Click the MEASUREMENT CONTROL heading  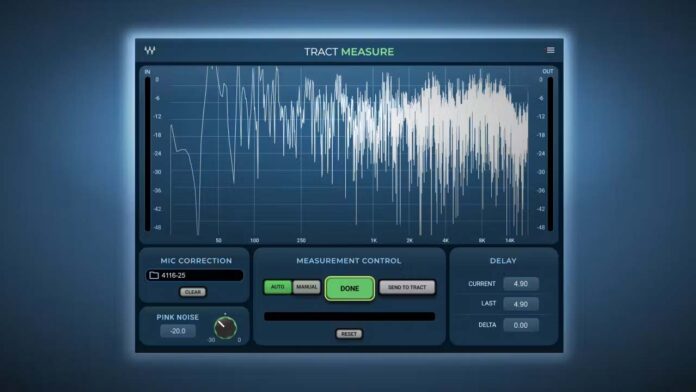point(349,261)
